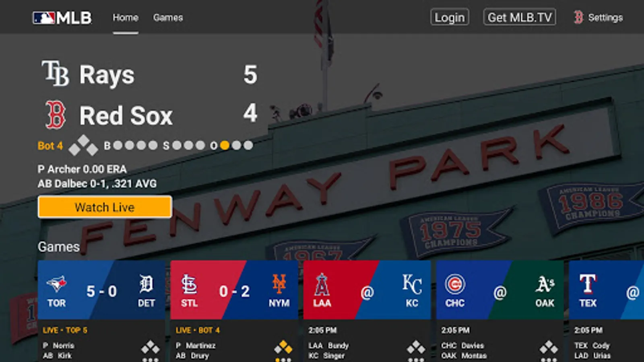644x362 pixels.
Task: Click the bases diamond on the TOR-DET card
Action: pos(150,348)
